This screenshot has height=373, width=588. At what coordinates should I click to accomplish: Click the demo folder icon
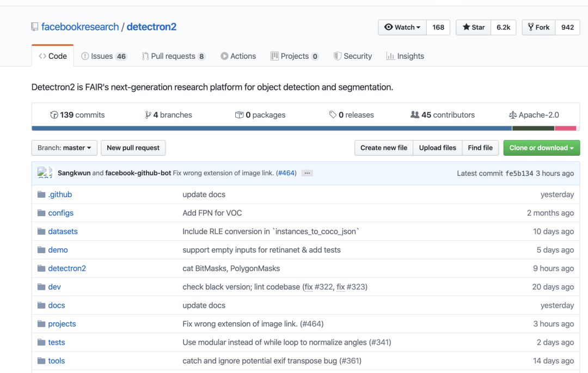pos(41,250)
